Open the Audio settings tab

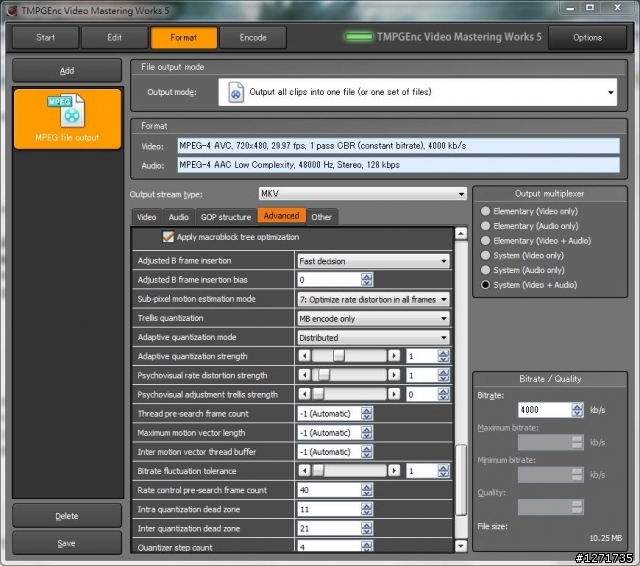(x=179, y=217)
